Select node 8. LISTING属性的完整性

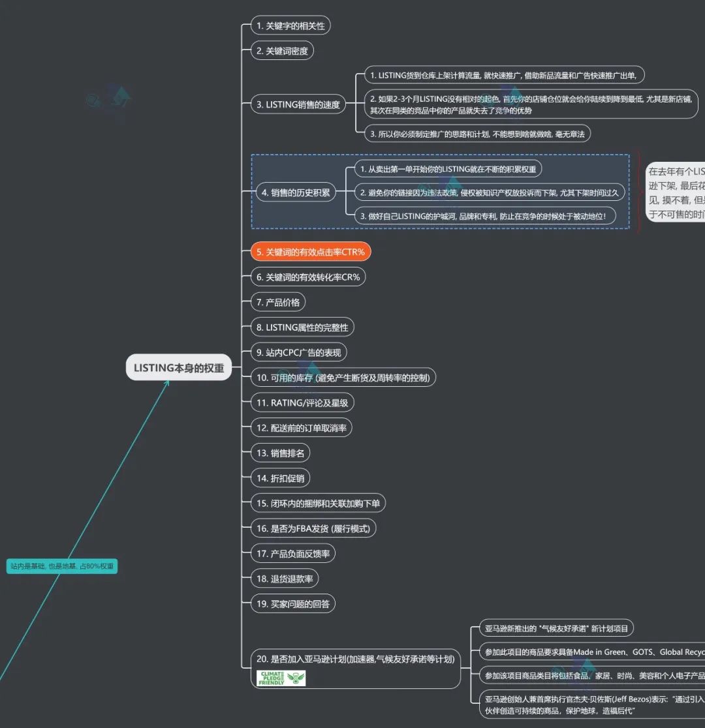point(302,327)
